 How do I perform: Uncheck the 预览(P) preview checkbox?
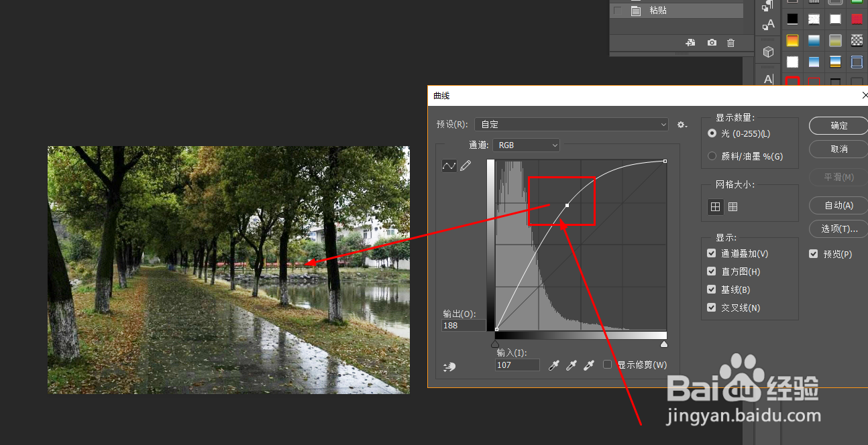click(814, 254)
